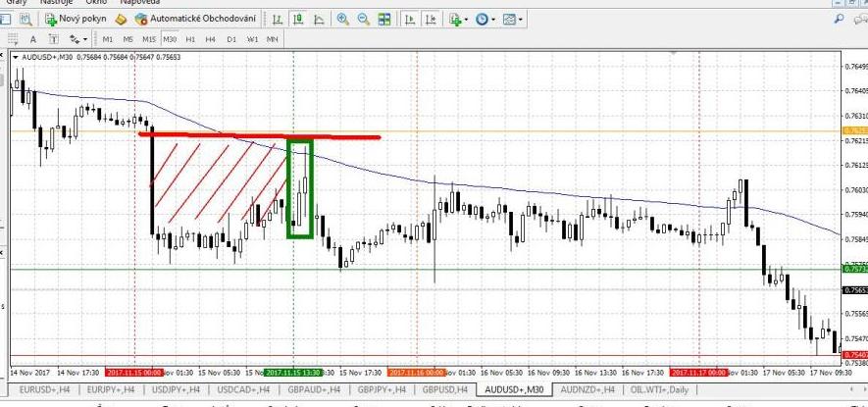Click the add indicators icon
This screenshot has height=407, width=868.
click(x=455, y=20)
